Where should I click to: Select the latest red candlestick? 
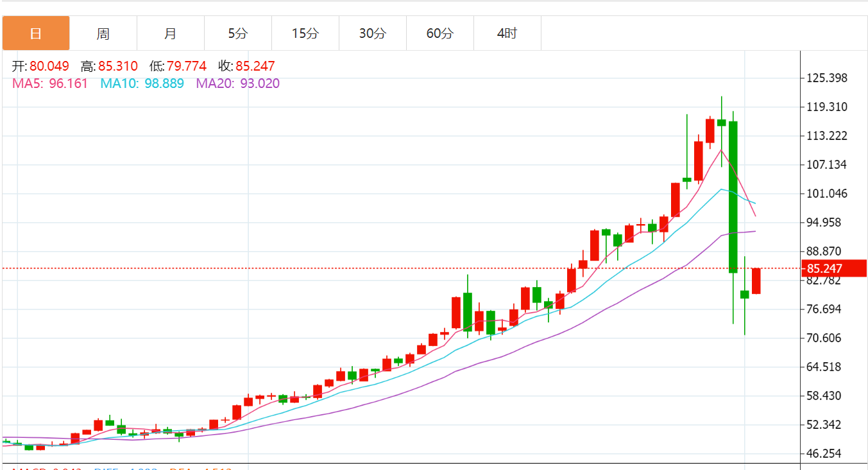756,281
